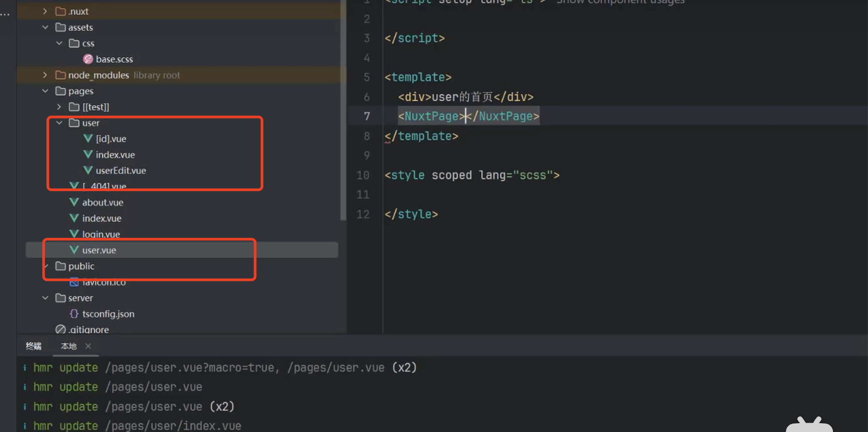Open user.vue in the project tree
This screenshot has height=432, width=868.
coord(99,250)
